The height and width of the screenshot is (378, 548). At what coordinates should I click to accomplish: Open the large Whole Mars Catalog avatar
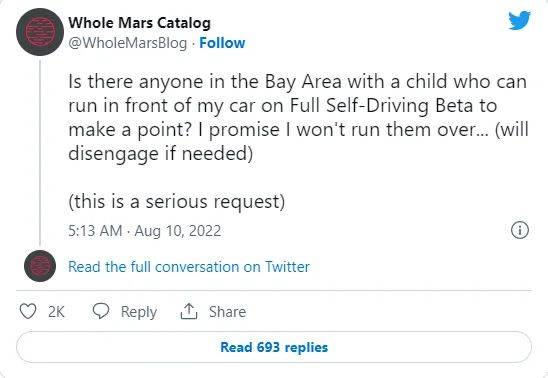(40, 32)
